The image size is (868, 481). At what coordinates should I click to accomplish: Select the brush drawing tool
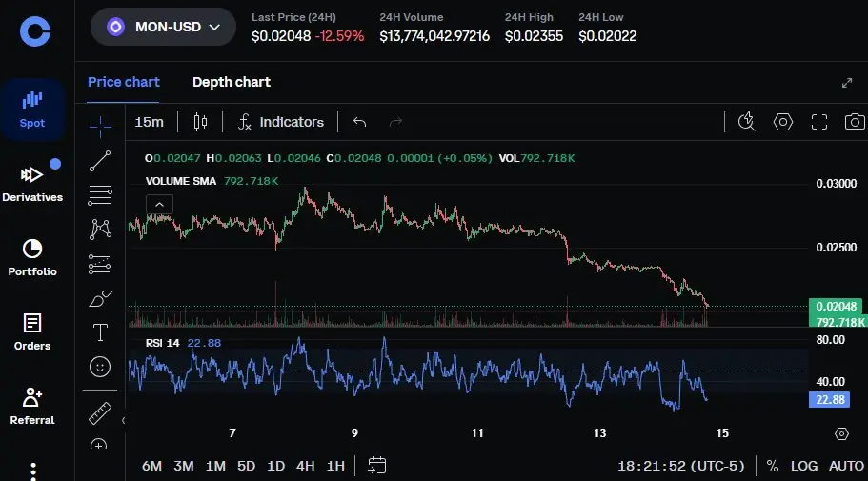(100, 298)
